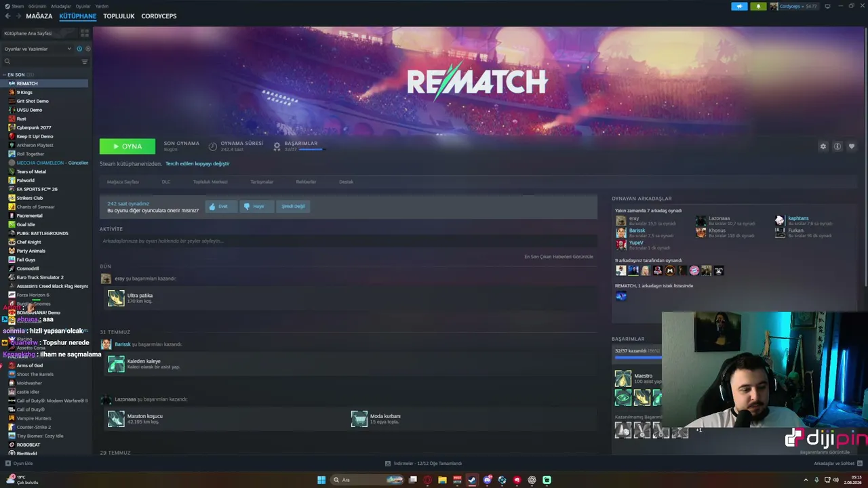Open the Windows Start menu
This screenshot has height=488, width=868.
321,480
